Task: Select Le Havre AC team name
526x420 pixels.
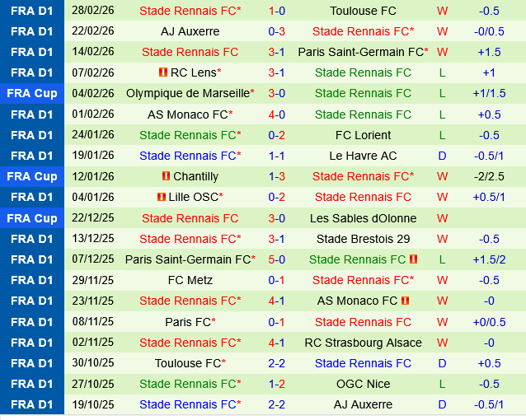Action: [x=363, y=156]
